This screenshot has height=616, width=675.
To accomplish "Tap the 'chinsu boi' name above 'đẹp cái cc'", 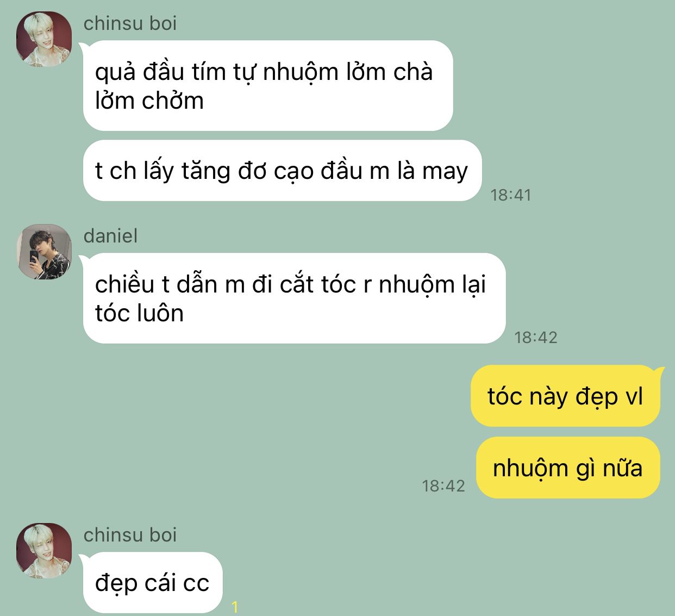I will pyautogui.click(x=130, y=535).
